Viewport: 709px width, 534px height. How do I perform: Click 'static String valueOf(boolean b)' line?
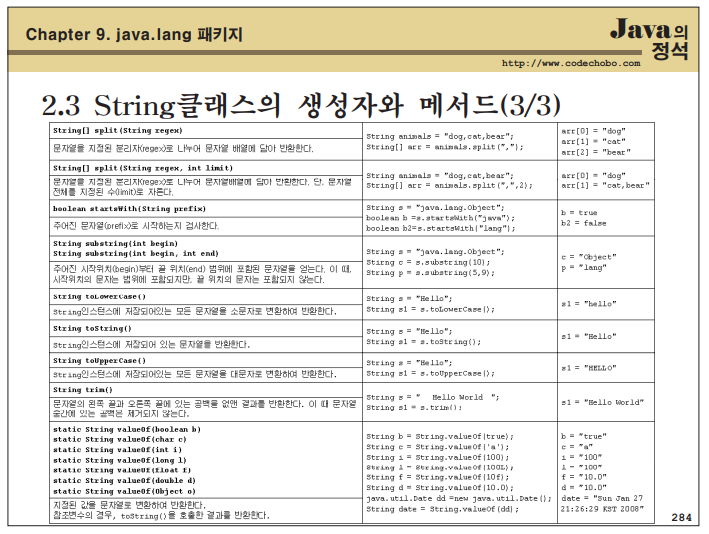pyautogui.click(x=127, y=429)
